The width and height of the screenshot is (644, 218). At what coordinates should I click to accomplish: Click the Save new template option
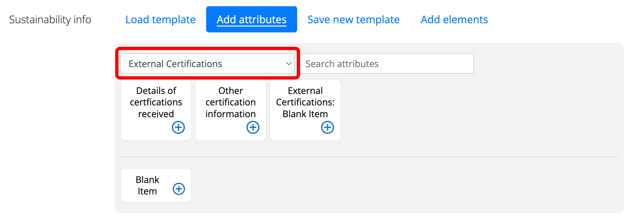tap(353, 19)
